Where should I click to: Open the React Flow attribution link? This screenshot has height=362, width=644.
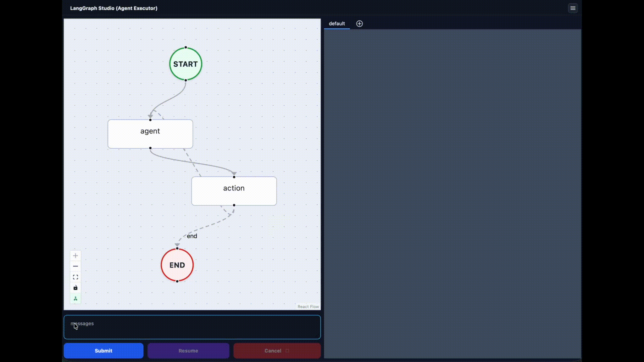tap(308, 307)
